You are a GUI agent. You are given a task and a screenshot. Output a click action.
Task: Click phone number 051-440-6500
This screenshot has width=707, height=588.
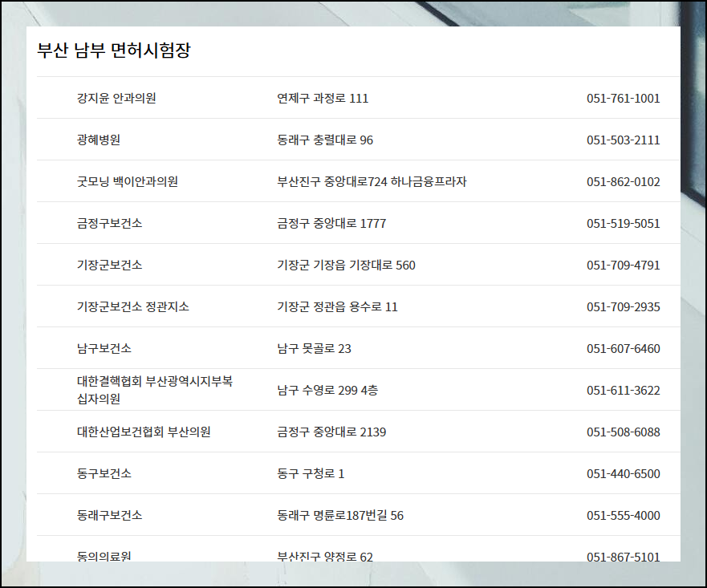point(623,473)
